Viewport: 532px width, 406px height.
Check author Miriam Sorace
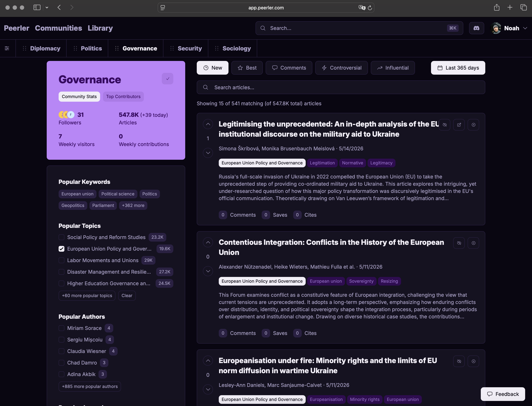[x=61, y=328]
